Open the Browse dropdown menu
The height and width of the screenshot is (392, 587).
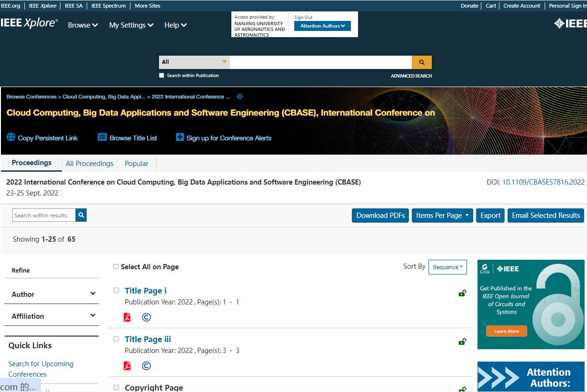(x=83, y=25)
